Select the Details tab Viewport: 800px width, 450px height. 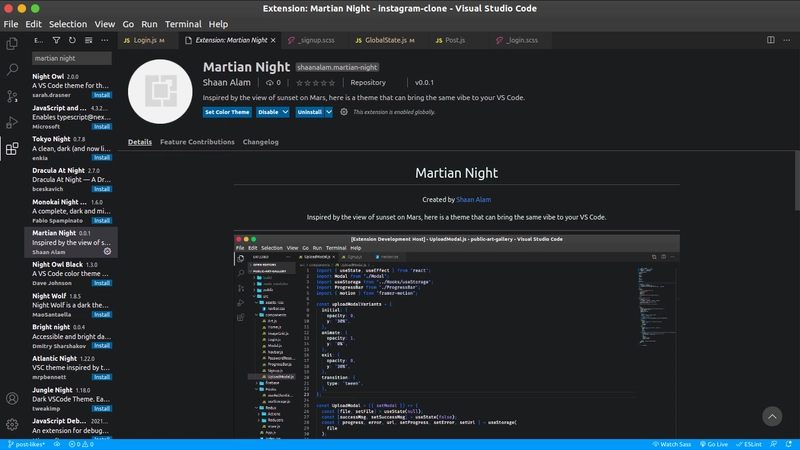click(x=140, y=142)
